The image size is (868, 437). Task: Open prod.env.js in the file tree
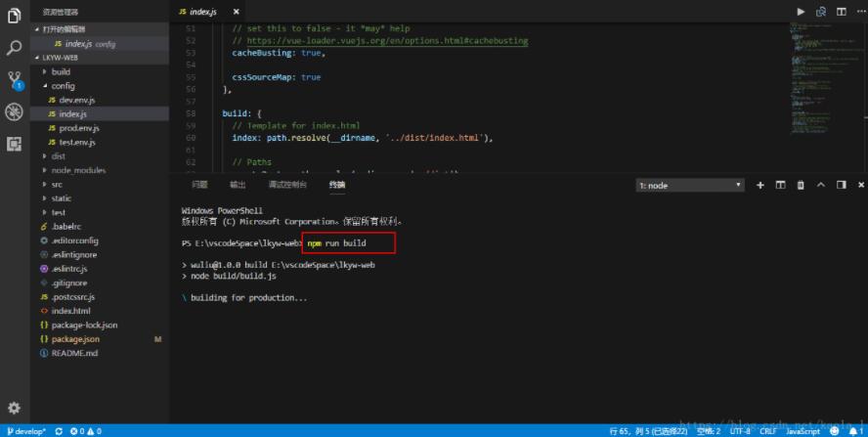coord(100,128)
